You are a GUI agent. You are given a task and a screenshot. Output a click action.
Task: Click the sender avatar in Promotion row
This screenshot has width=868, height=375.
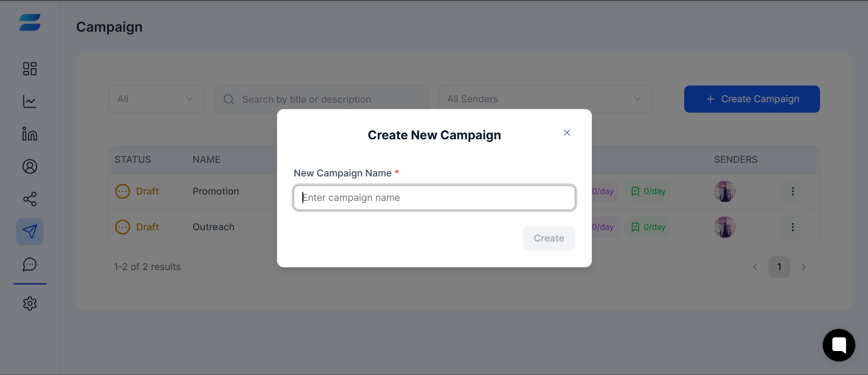[725, 191]
